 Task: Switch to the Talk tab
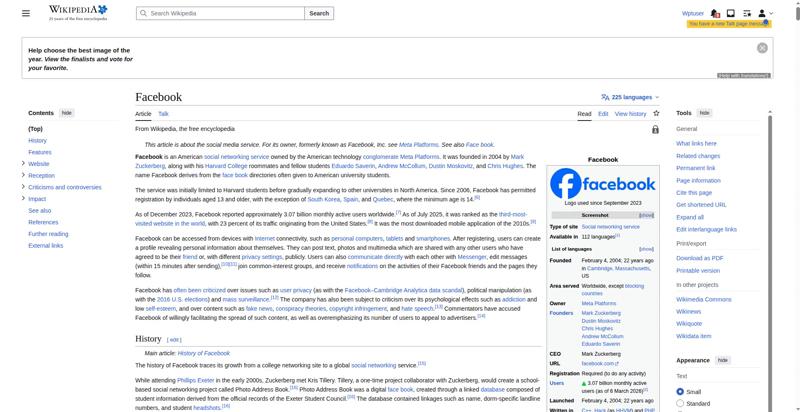click(163, 114)
